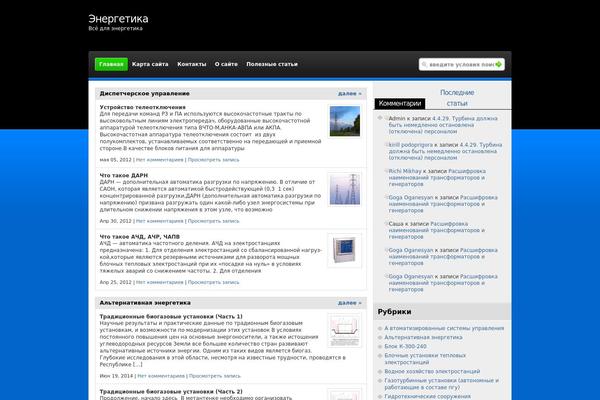Click power line thumbnail for Устройство телеотключения

345,121
